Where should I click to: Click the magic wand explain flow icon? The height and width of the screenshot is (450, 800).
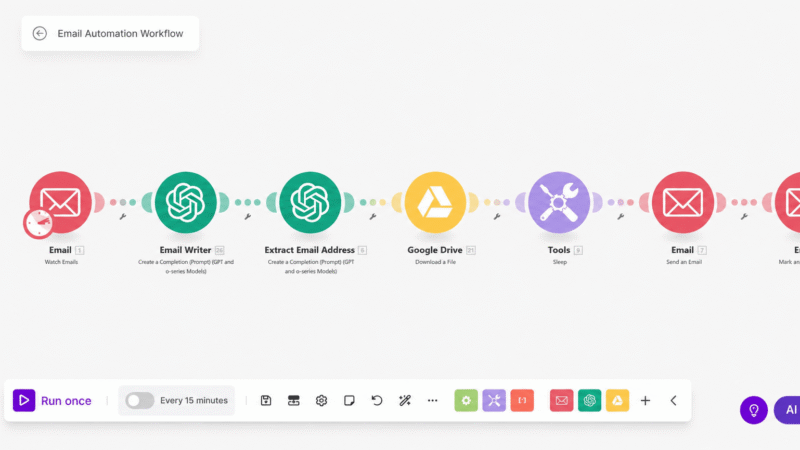coord(405,401)
